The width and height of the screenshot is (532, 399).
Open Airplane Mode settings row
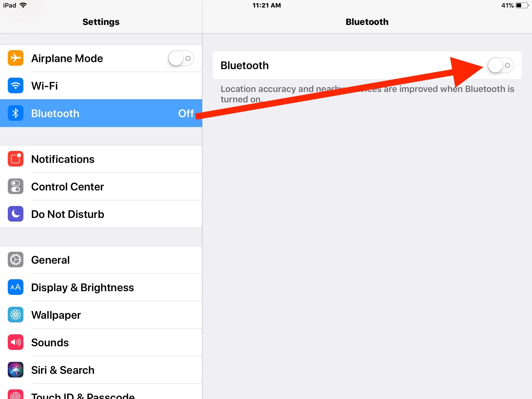pyautogui.click(x=101, y=58)
